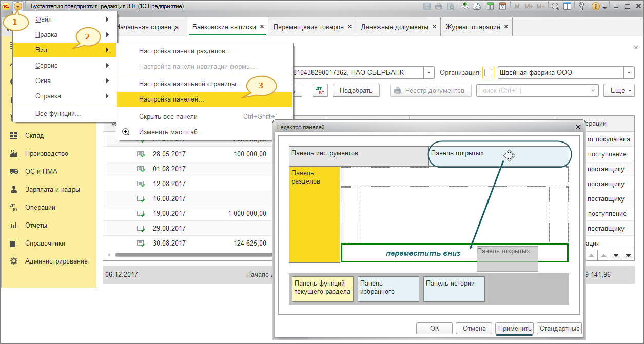Clear the search field with x button

pos(593,91)
